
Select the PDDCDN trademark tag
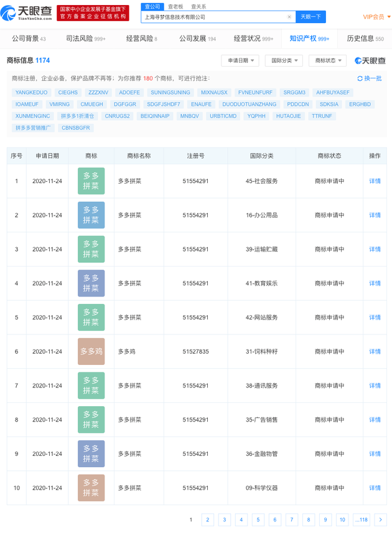click(298, 105)
